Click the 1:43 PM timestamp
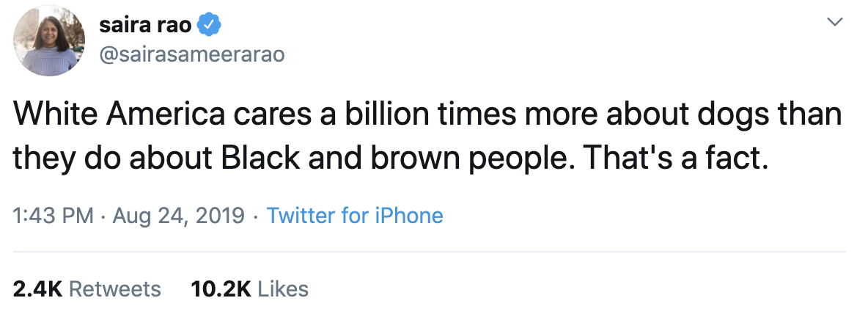Image resolution: width=868 pixels, height=320 pixels. click(54, 216)
